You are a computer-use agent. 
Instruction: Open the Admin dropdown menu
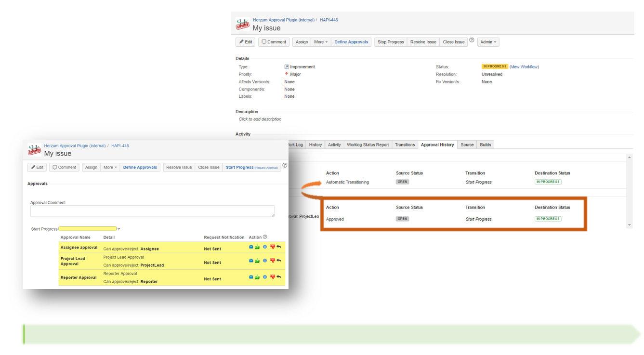point(488,42)
